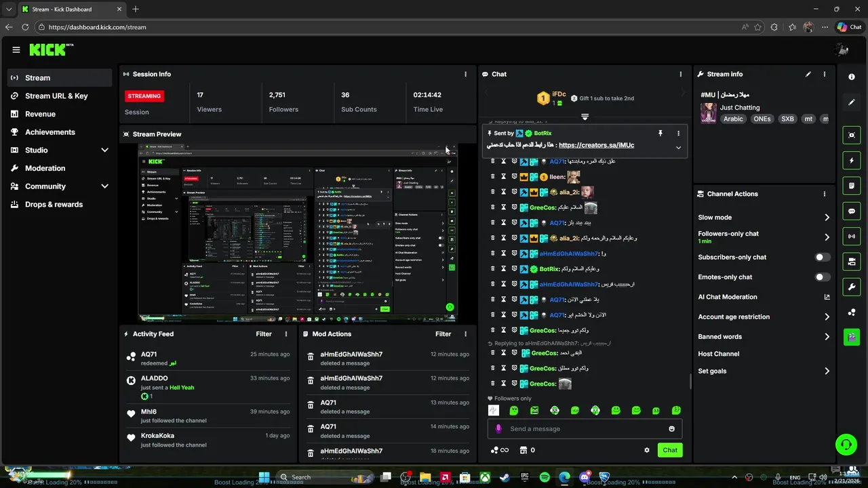Click Host Channel action
This screenshot has height=488, width=868.
[x=719, y=354]
